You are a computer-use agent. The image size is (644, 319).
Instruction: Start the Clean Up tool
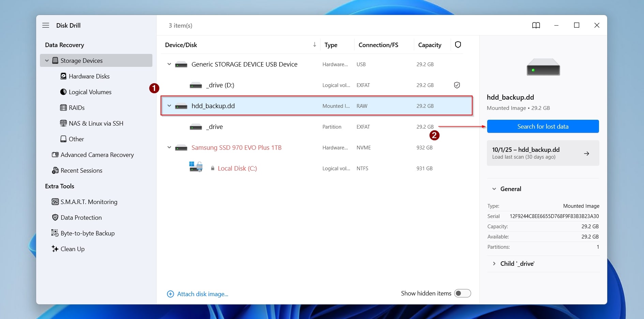(x=72, y=249)
